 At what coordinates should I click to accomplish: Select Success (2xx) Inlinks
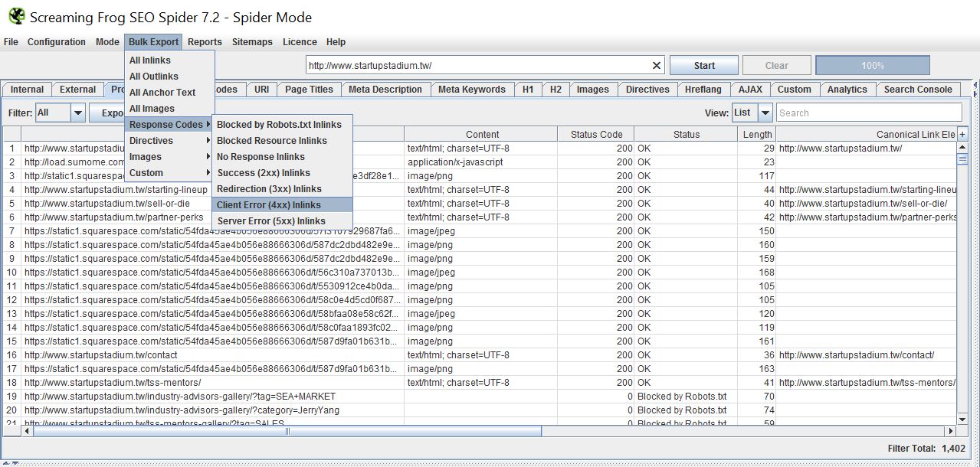click(282, 172)
